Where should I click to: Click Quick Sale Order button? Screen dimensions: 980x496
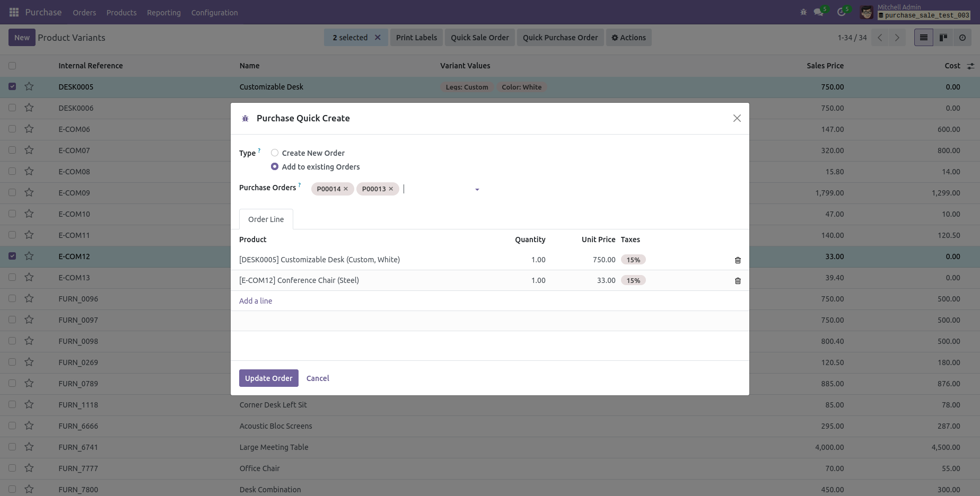(x=480, y=38)
